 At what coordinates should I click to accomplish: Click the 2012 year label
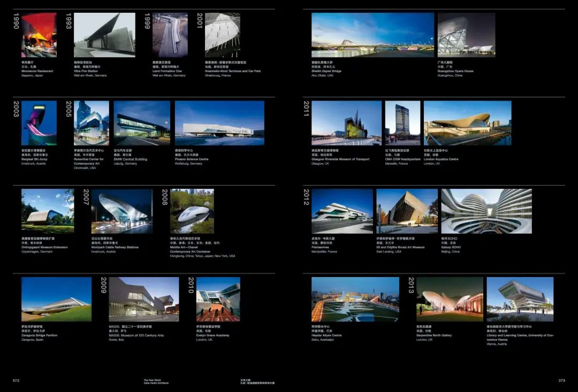point(306,197)
